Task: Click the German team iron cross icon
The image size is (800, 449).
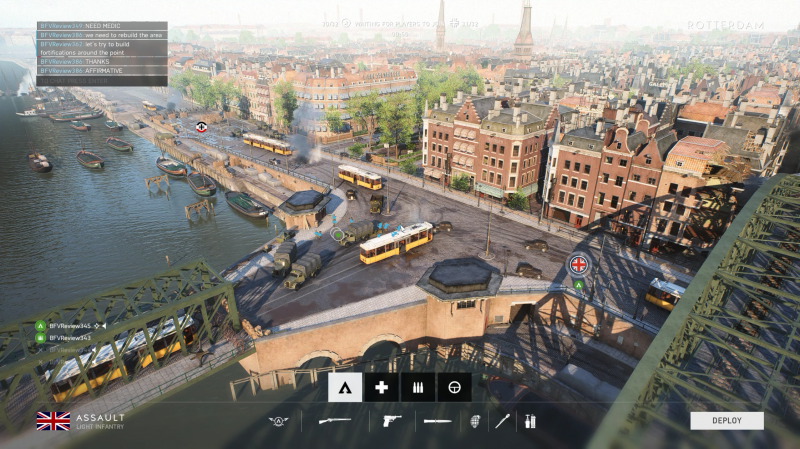Action: point(455,23)
